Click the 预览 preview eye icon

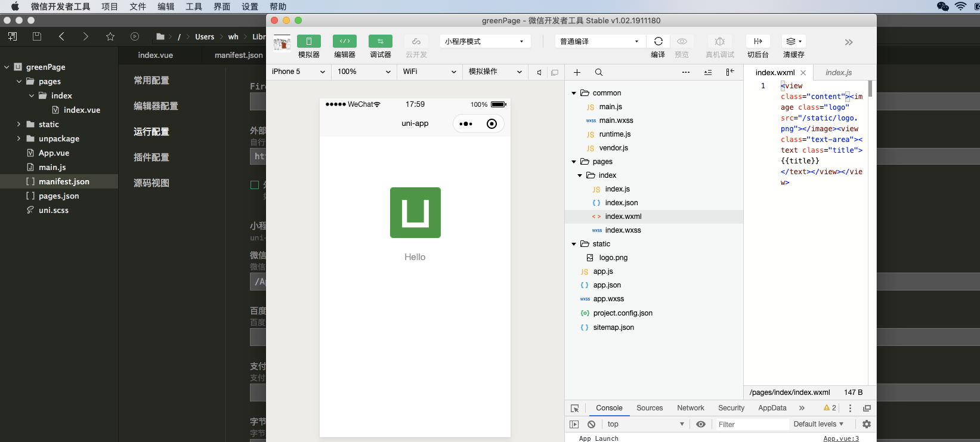click(682, 41)
